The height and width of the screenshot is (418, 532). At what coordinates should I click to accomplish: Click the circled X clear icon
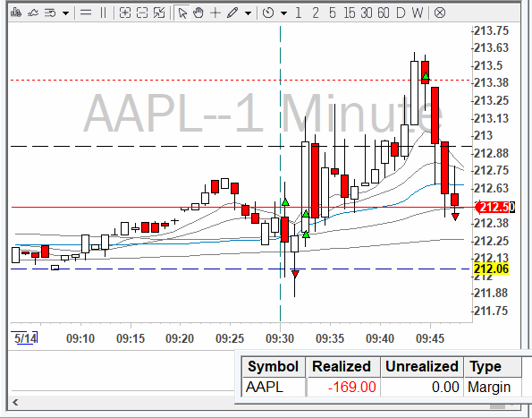pyautogui.click(x=440, y=13)
